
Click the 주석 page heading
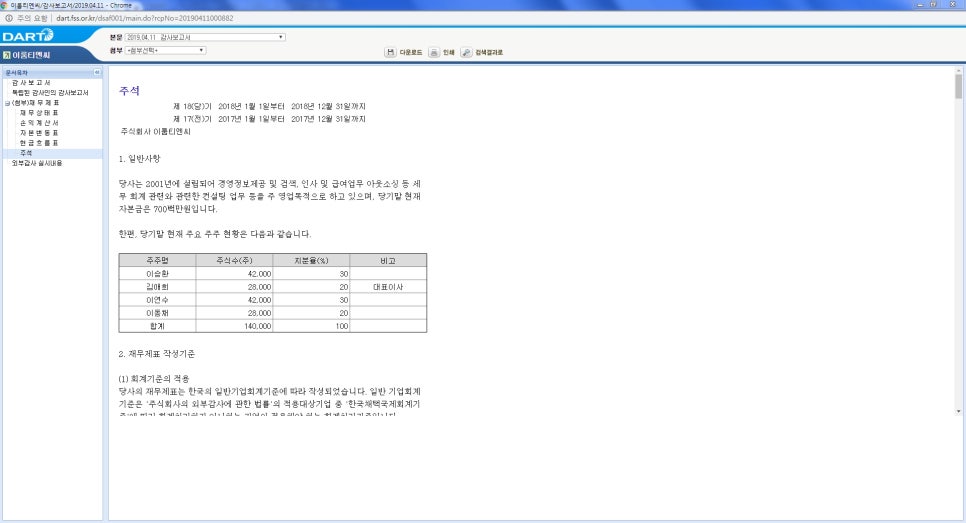(x=129, y=91)
